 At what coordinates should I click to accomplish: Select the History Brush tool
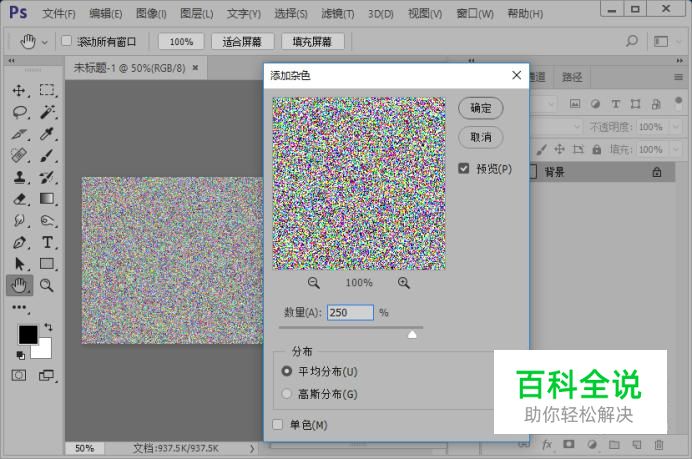tap(47, 177)
